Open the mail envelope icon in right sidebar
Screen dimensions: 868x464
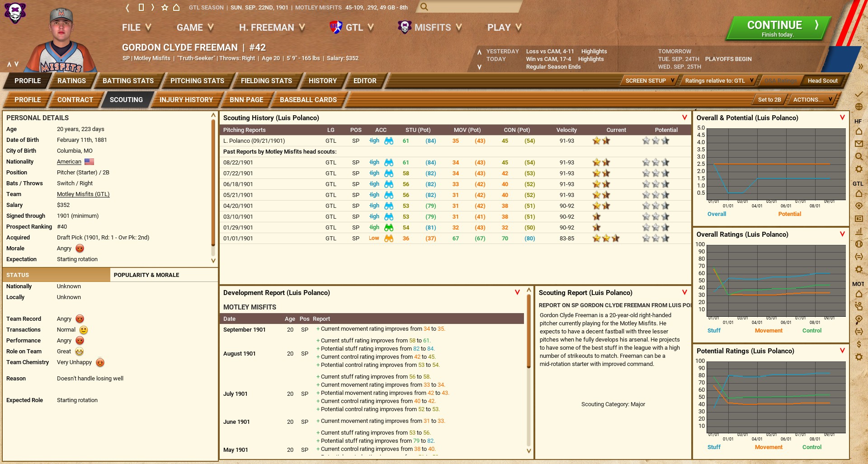pos(859,144)
